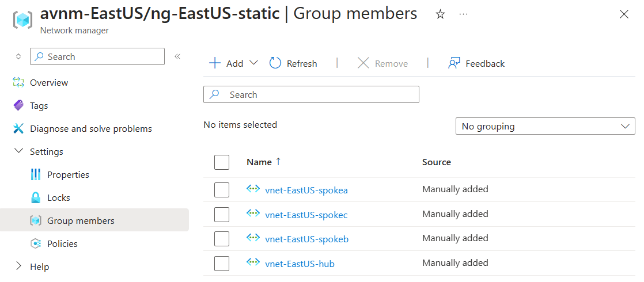
Task: Click the Properties icon in the sidebar
Action: tap(36, 175)
